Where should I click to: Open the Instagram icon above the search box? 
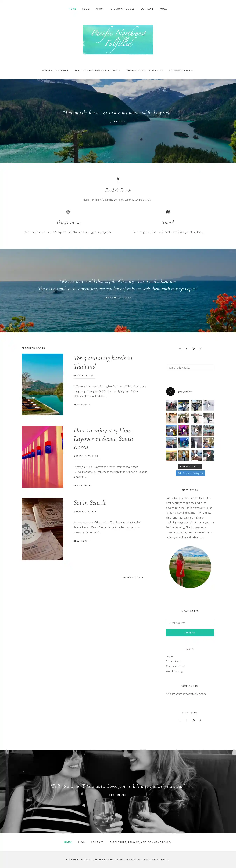click(x=194, y=349)
